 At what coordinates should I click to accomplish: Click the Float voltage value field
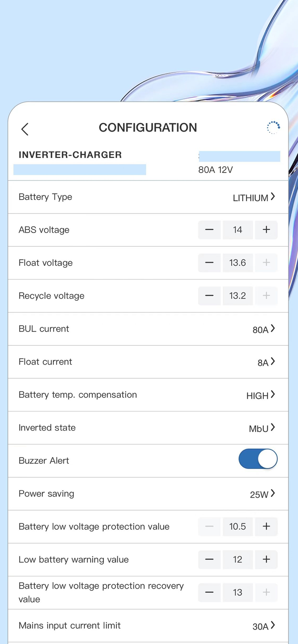tap(238, 263)
